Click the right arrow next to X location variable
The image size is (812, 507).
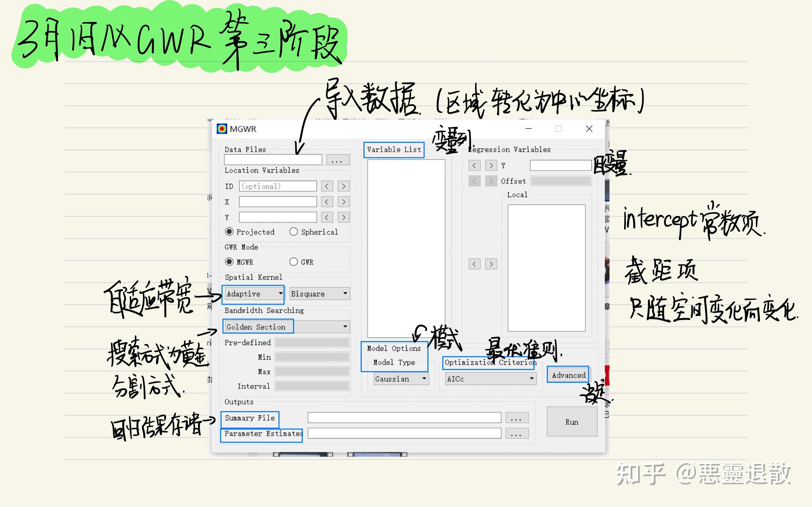coord(343,201)
